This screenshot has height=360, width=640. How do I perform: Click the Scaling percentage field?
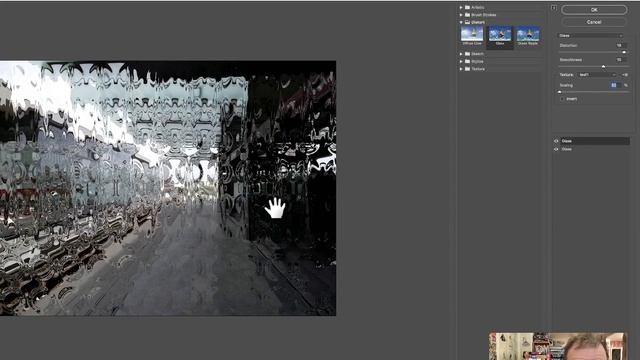616,85
